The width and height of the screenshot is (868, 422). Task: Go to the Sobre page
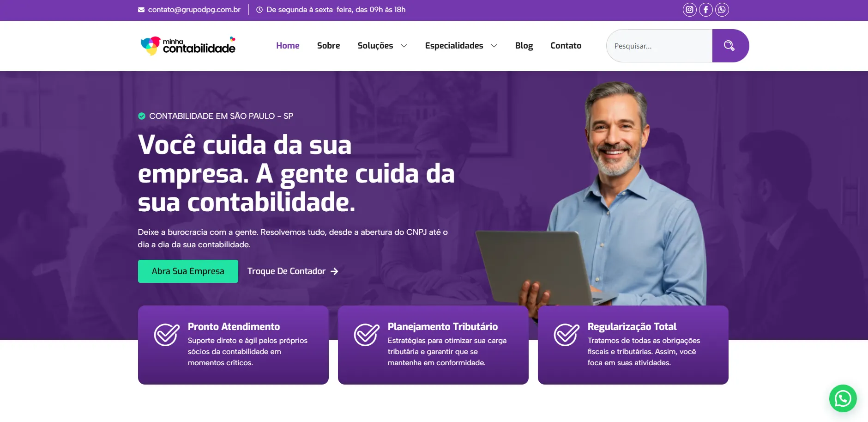coord(328,46)
